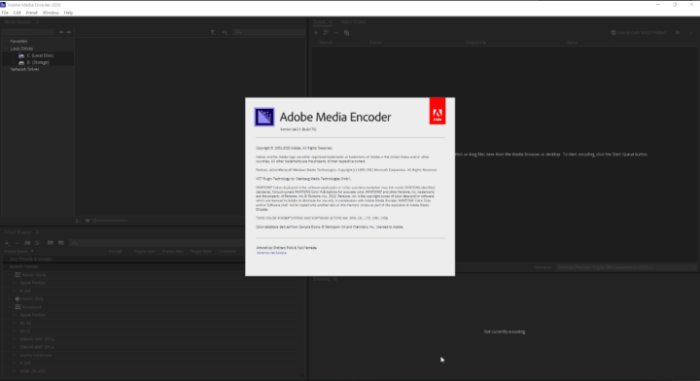
Task: Add source to the Queue
Action: 316,33
